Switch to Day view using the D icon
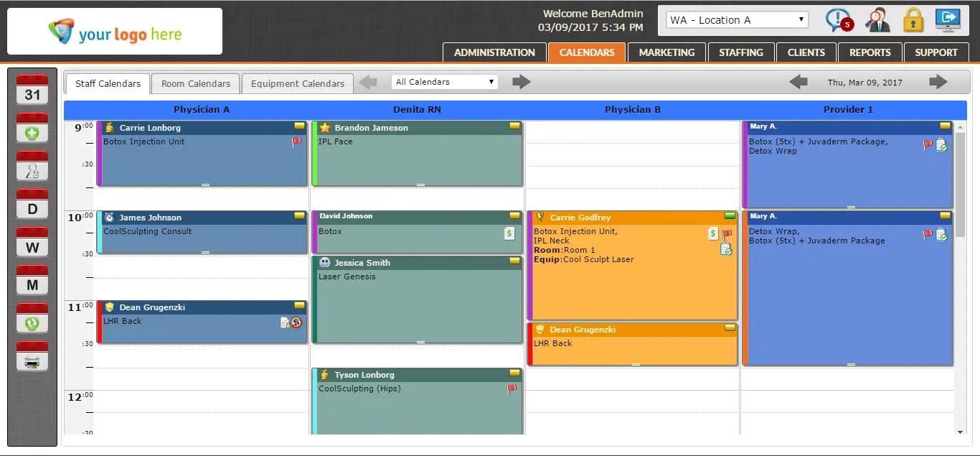 tap(32, 207)
